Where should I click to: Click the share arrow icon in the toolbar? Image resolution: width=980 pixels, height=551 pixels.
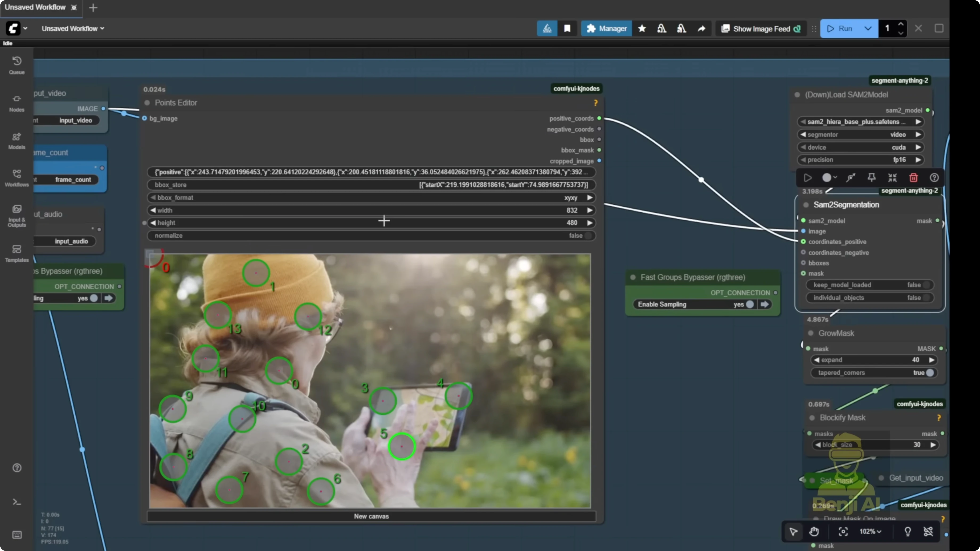pos(701,28)
